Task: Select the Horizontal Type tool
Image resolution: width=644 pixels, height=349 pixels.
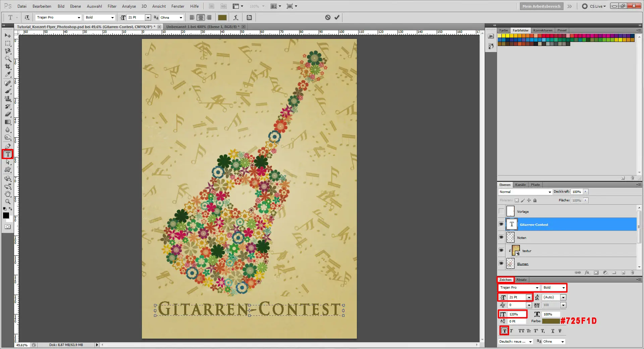Action: click(8, 154)
